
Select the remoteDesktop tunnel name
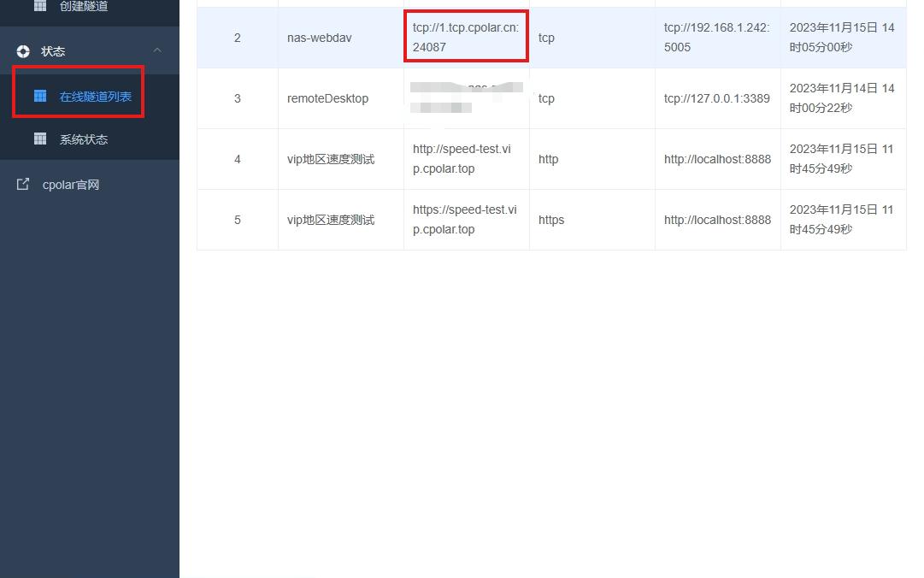[x=327, y=98]
